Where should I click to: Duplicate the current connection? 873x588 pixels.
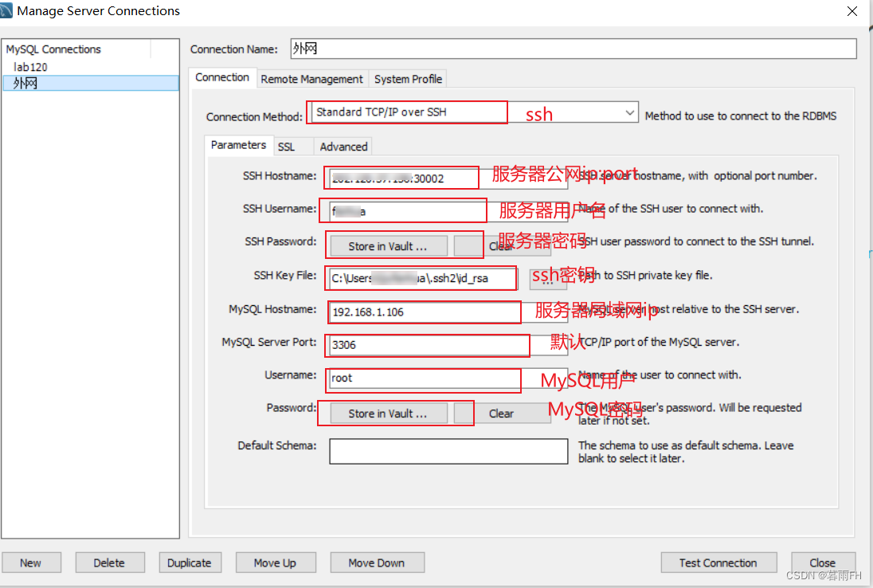(x=190, y=563)
